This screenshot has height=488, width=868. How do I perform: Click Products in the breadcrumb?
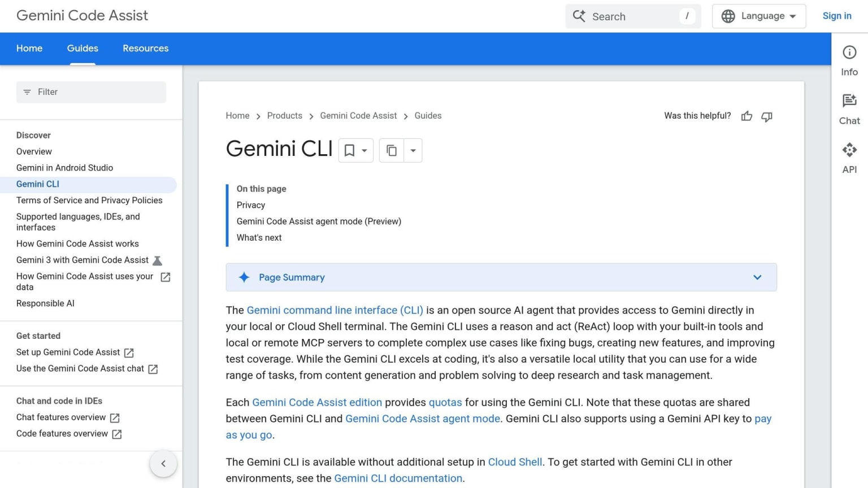[285, 116]
